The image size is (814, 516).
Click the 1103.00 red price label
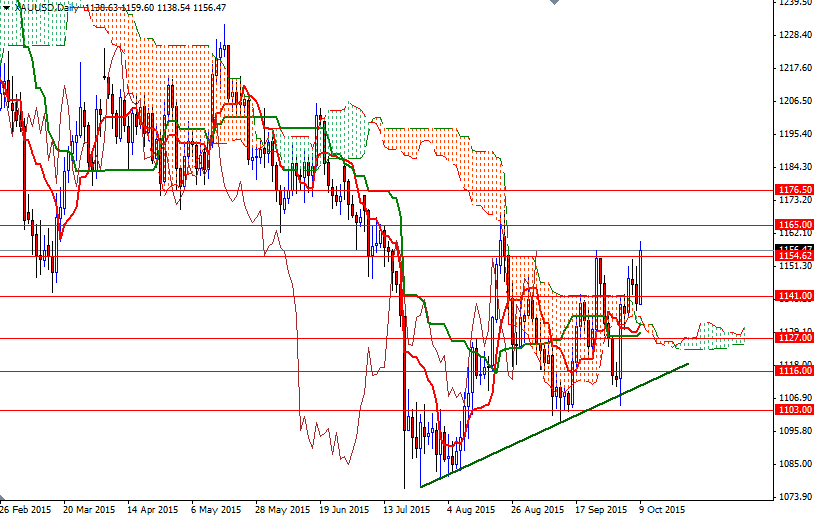click(x=793, y=410)
